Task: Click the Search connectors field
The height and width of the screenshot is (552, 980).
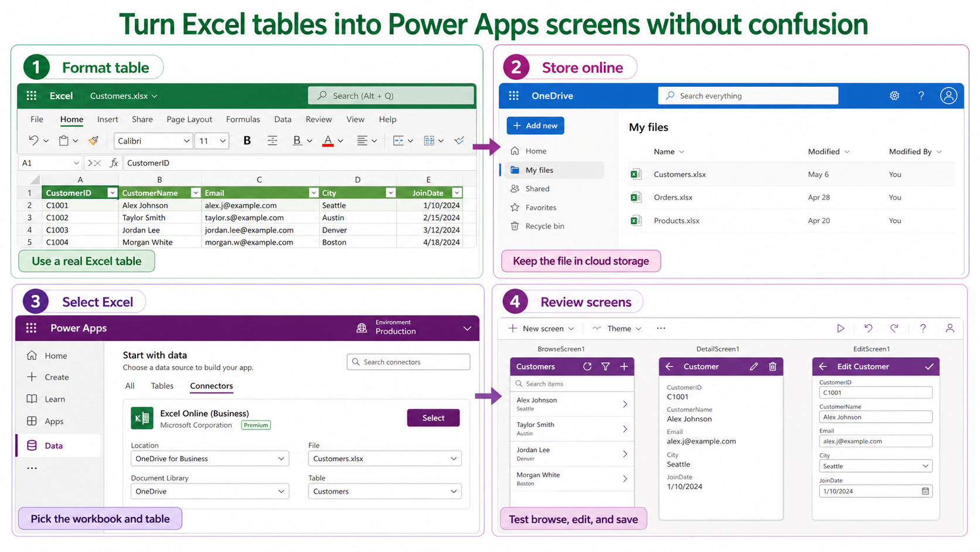Action: [x=409, y=362]
